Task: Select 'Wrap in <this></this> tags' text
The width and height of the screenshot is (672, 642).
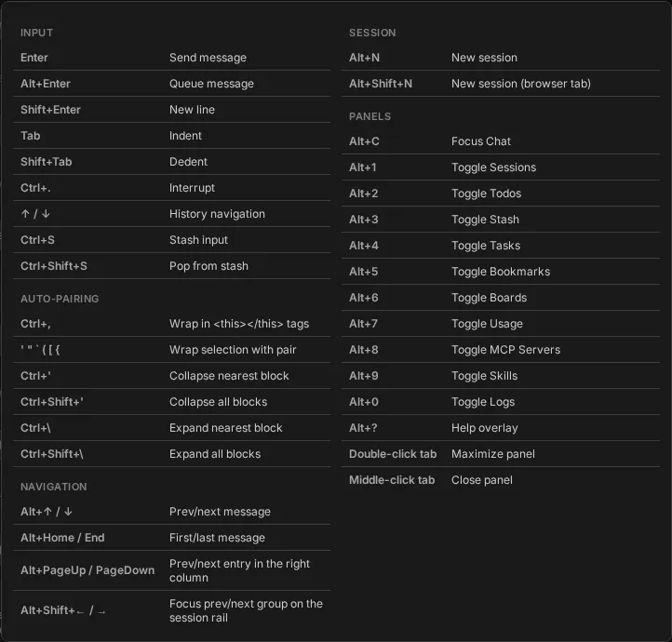Action: tap(239, 324)
